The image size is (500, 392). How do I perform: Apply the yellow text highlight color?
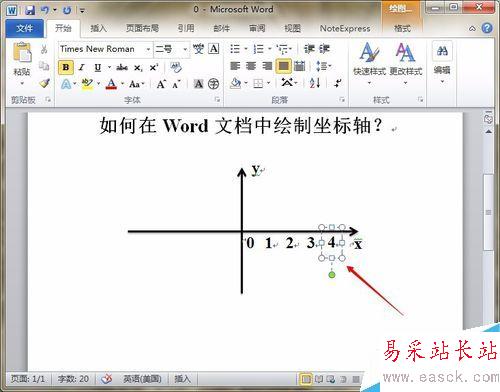(87, 84)
